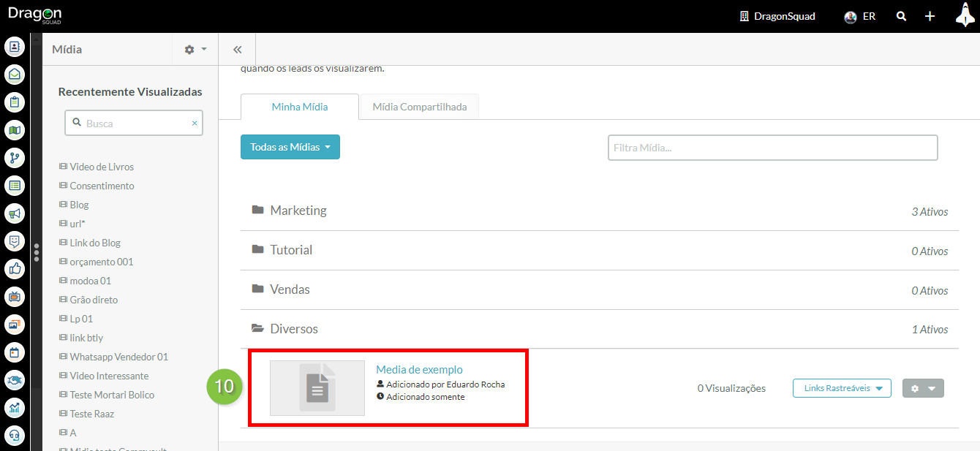The image size is (980, 451).
Task: Click the Filtra Mídia input field
Action: 772,148
